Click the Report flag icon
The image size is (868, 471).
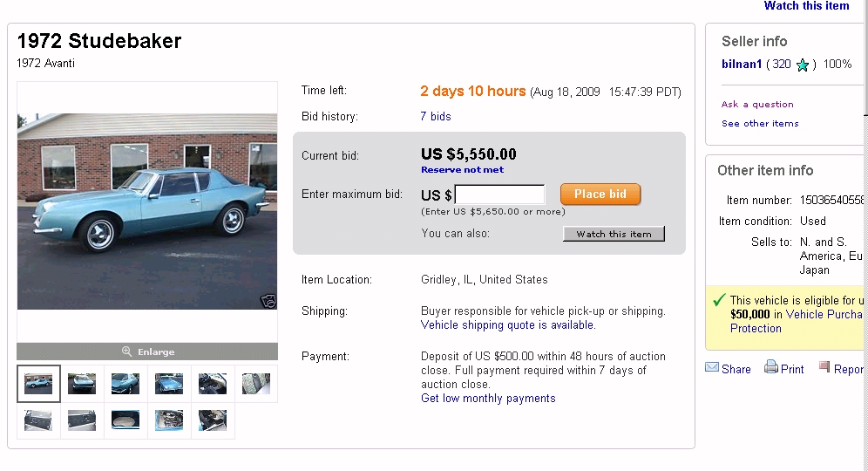click(x=824, y=368)
